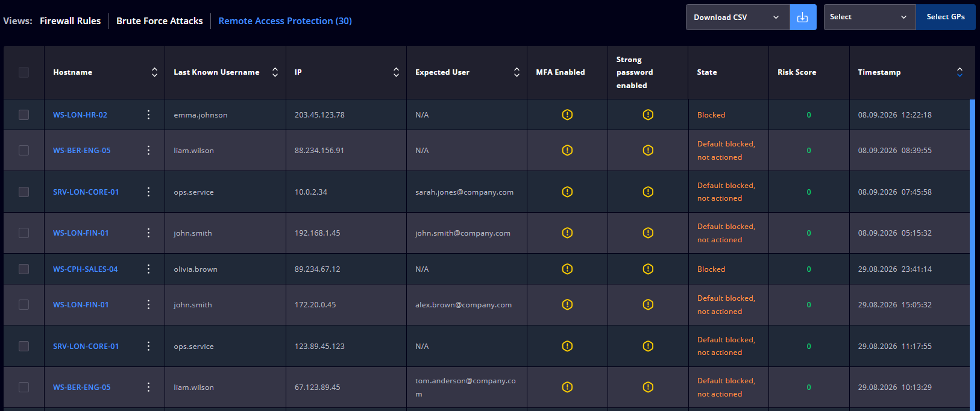
Task: Click MFA warning icon for IP 123.89.45.123
Action: point(567,346)
